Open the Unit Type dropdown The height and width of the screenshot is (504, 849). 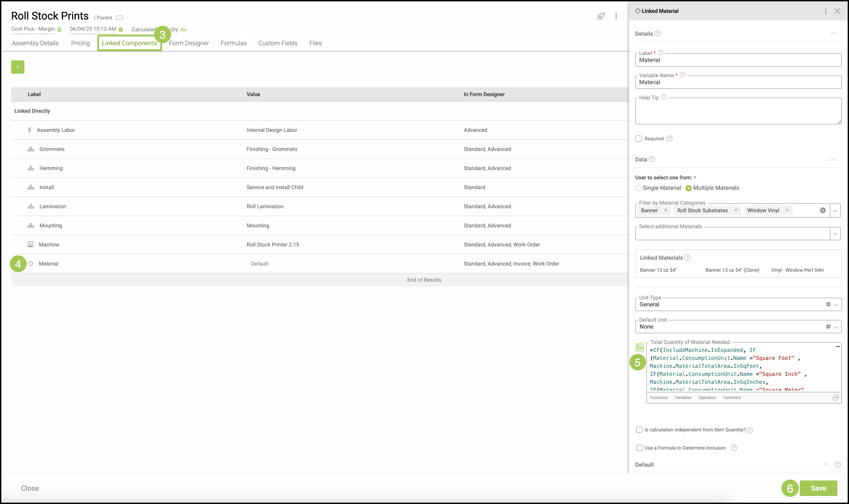pyautogui.click(x=835, y=305)
